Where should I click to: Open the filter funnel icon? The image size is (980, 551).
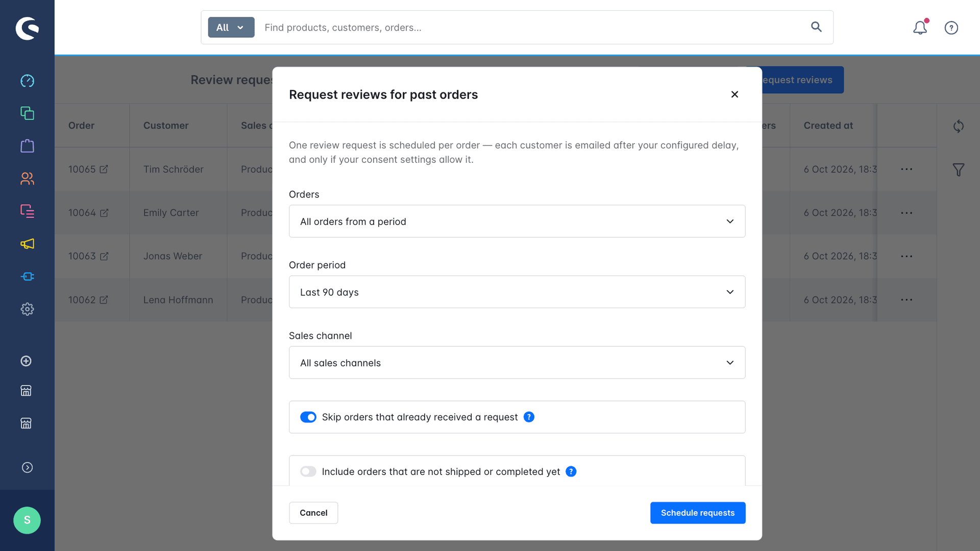tap(959, 170)
